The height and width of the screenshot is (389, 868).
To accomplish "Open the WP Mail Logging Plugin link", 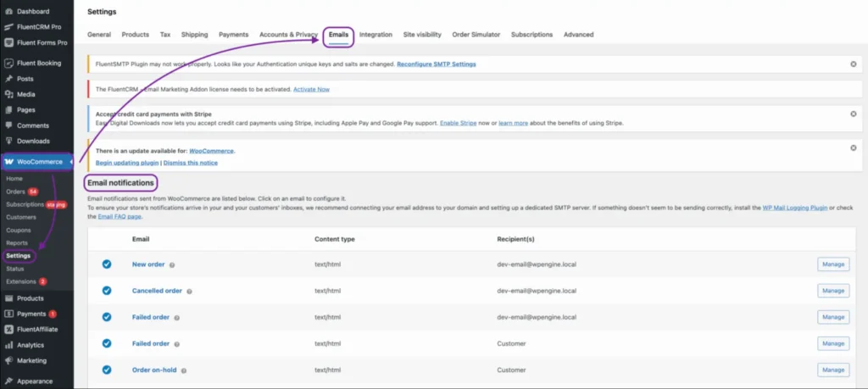I will tap(795, 208).
